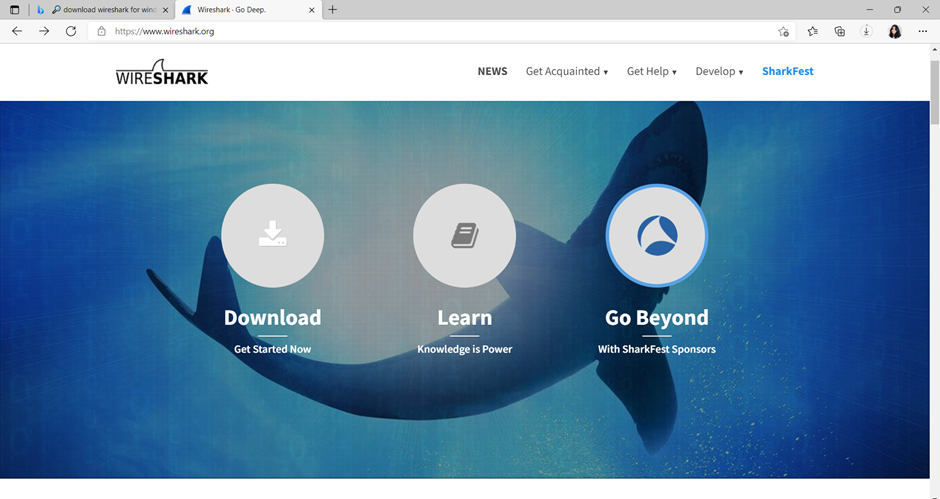Click the Go Beyond shark fin circle icon
This screenshot has width=940, height=499.
click(x=656, y=236)
